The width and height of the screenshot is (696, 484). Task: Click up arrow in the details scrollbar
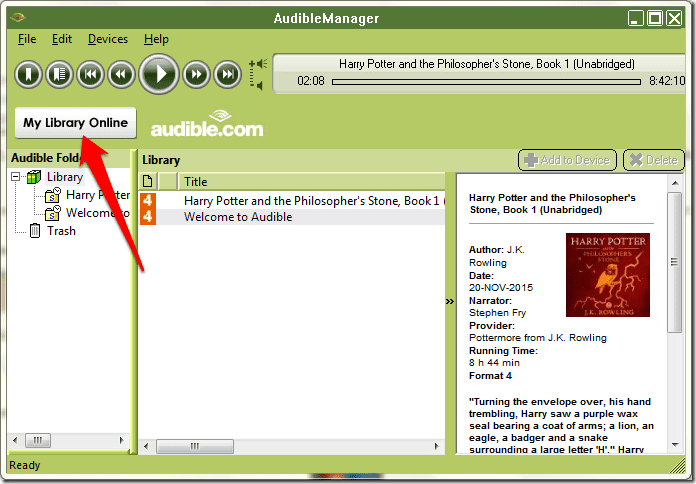pos(675,183)
